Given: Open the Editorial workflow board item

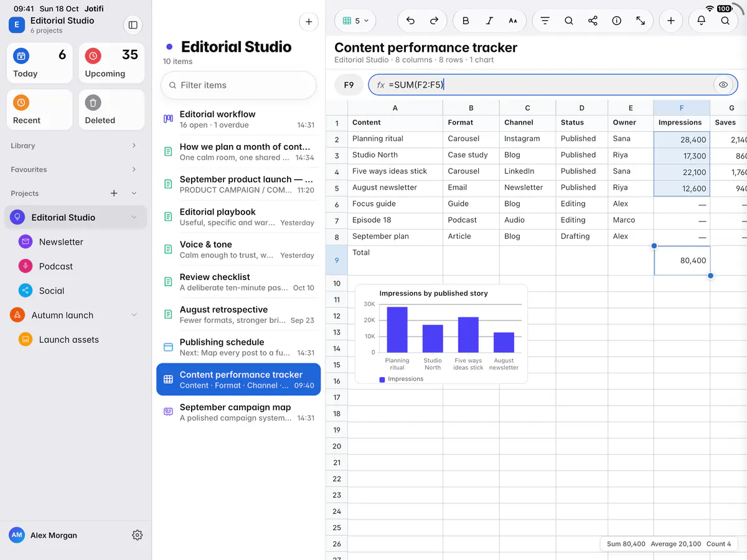Looking at the screenshot, I should (x=238, y=119).
